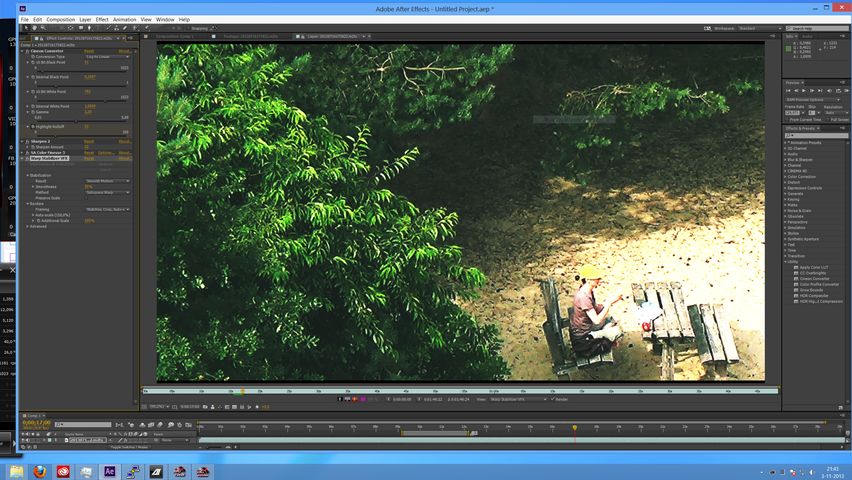Click Options for SA Color Finesse 3
The width and height of the screenshot is (852, 480).
105,153
